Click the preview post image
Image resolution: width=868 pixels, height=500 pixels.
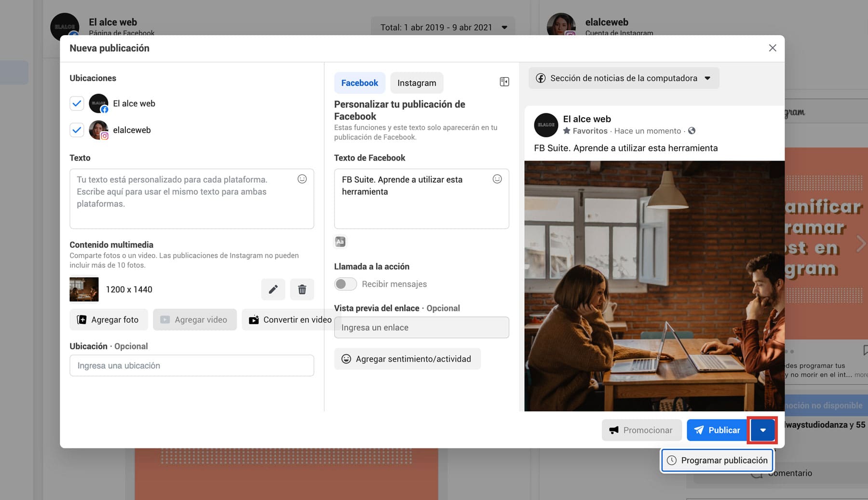[654, 286]
